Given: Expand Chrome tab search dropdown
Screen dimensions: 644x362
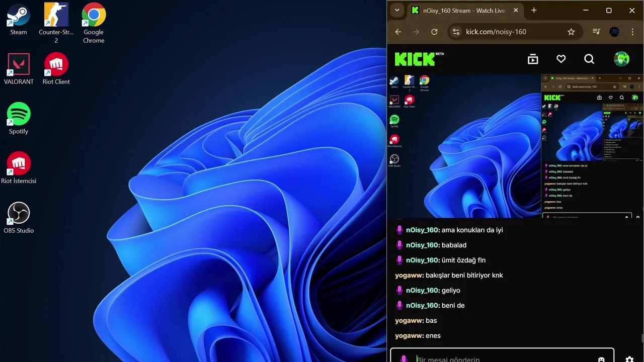Looking at the screenshot, I should [397, 10].
